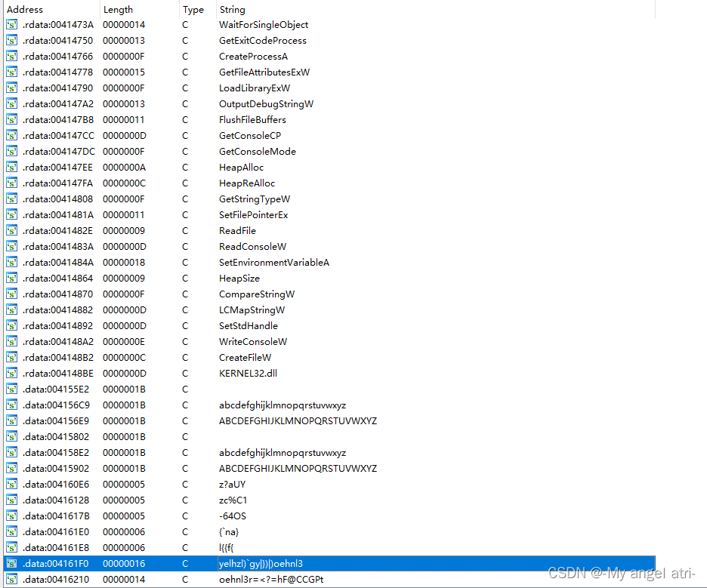Select address .rdata:0041473A
The width and height of the screenshot is (707, 588).
[x=57, y=25]
